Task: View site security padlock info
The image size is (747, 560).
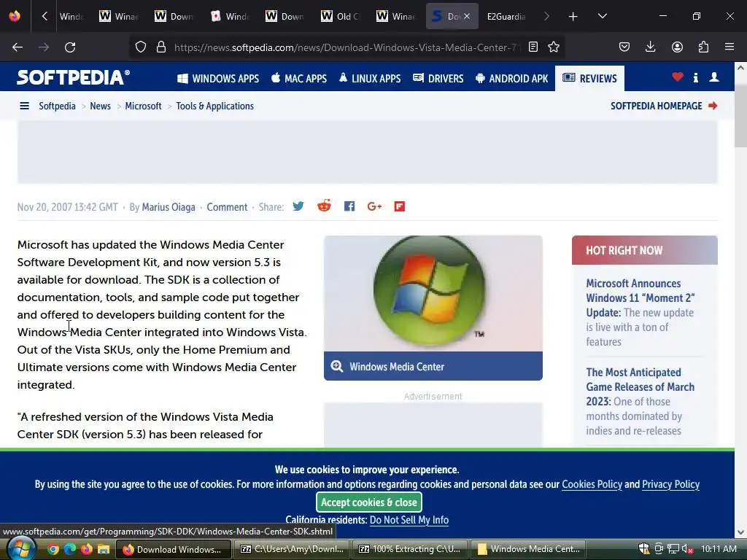Action: [x=161, y=47]
